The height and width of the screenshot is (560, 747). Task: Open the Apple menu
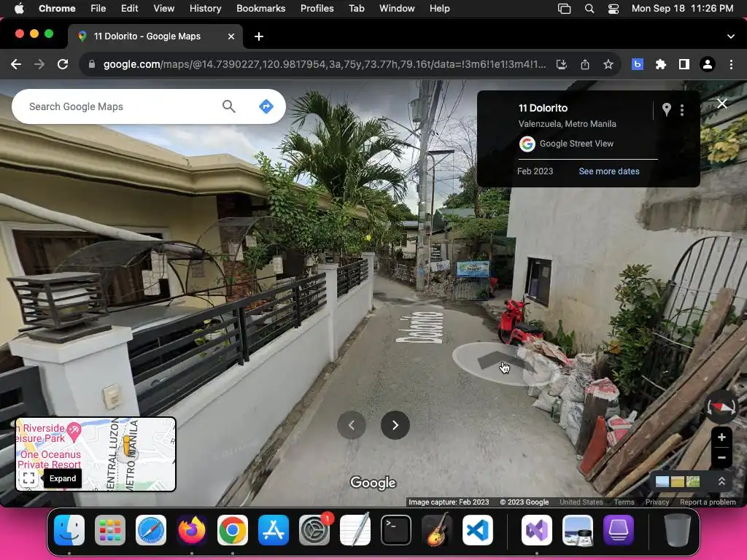click(19, 8)
